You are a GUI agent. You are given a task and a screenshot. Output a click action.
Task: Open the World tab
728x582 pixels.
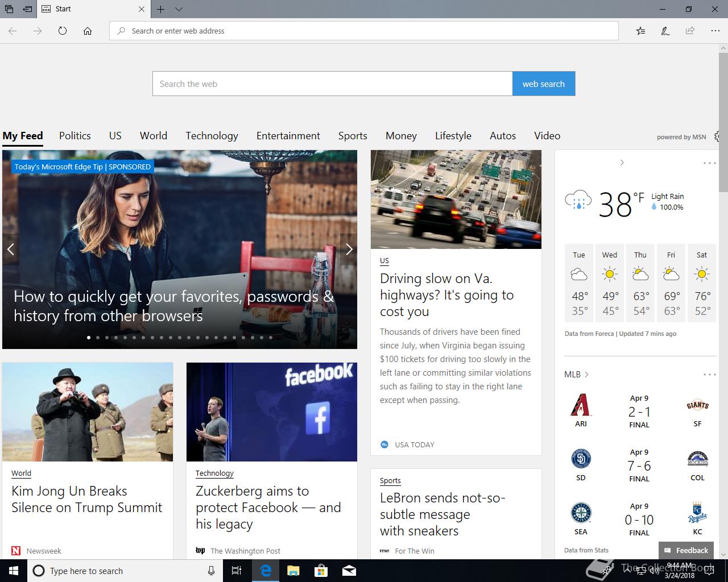point(154,136)
